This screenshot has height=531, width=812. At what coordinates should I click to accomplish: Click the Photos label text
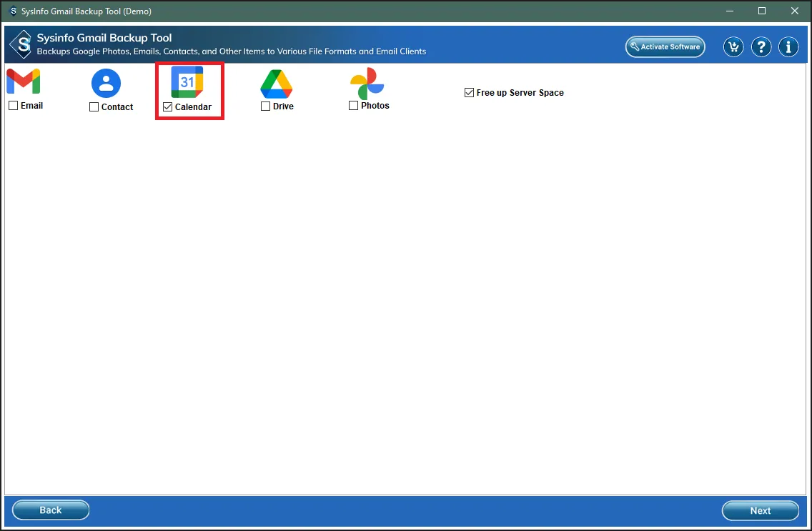pyautogui.click(x=375, y=106)
